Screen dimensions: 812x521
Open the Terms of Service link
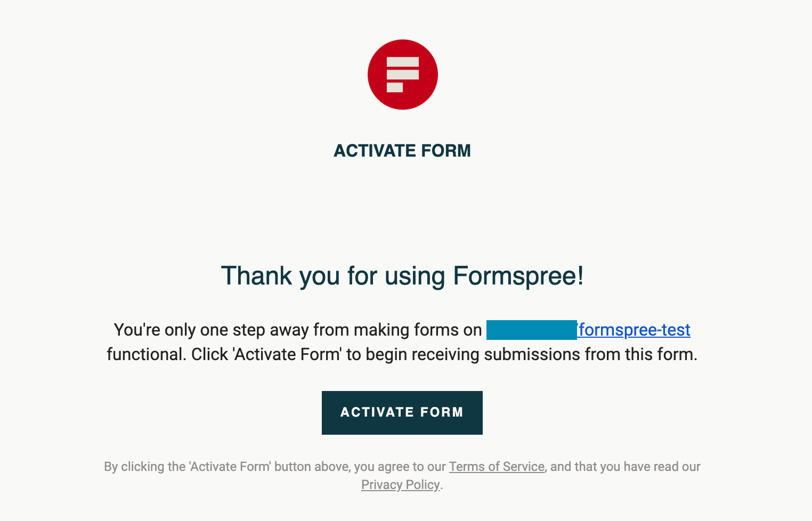(x=497, y=467)
